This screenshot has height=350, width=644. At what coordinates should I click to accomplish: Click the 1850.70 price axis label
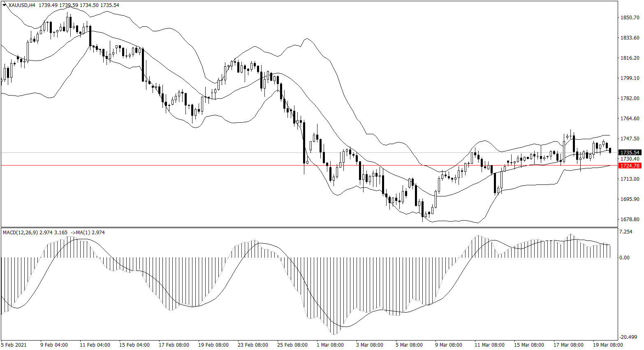(x=630, y=18)
